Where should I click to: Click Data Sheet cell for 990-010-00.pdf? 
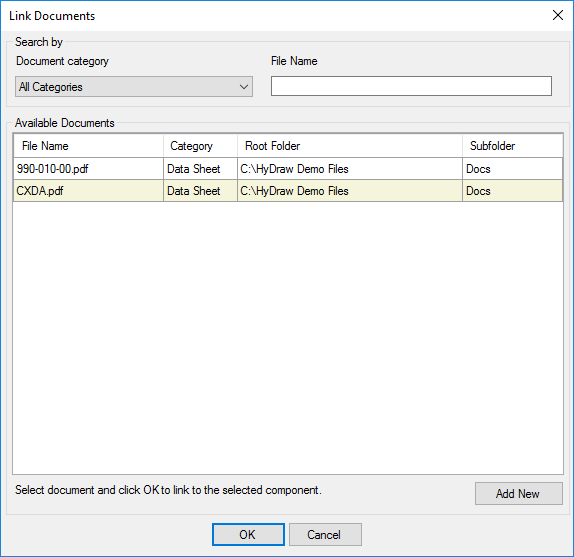200,169
